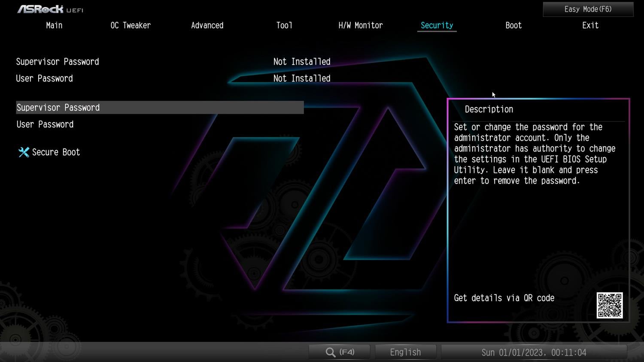Open the Advanced tab

point(207,25)
